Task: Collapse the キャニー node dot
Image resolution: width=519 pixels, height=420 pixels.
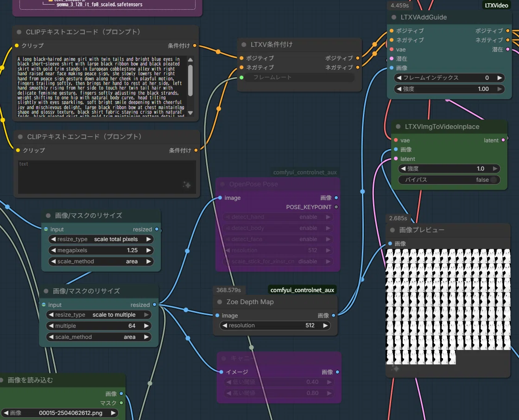Action: point(224,358)
